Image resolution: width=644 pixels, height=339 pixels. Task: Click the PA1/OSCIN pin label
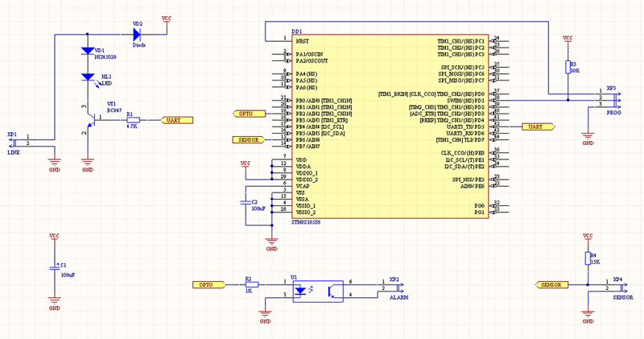[309, 54]
